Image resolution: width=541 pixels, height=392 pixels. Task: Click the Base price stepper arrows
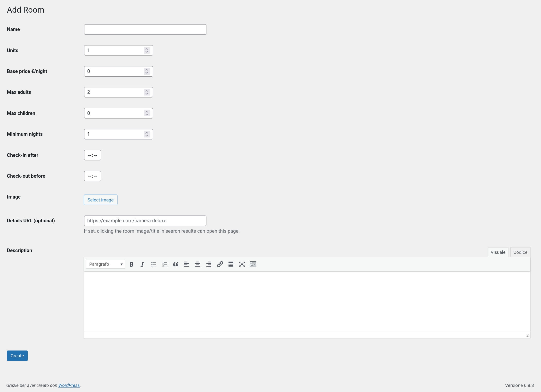147,71
